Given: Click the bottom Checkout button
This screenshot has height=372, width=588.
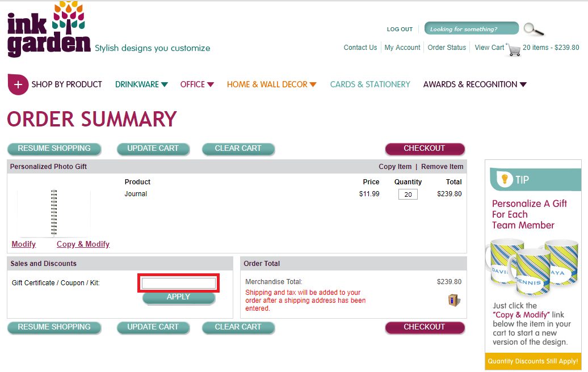Looking at the screenshot, I should [x=425, y=327].
